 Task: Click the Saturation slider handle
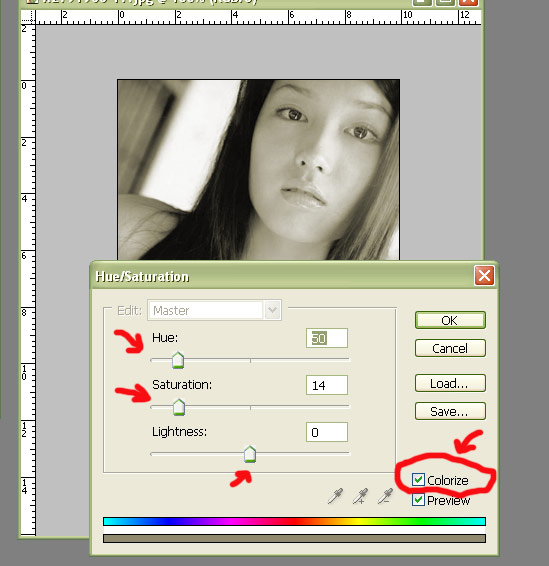click(179, 407)
